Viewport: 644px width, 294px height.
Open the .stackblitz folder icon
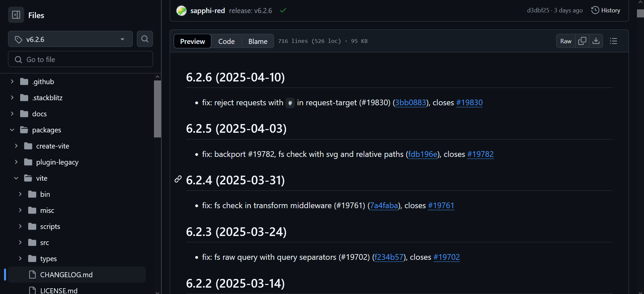[24, 98]
